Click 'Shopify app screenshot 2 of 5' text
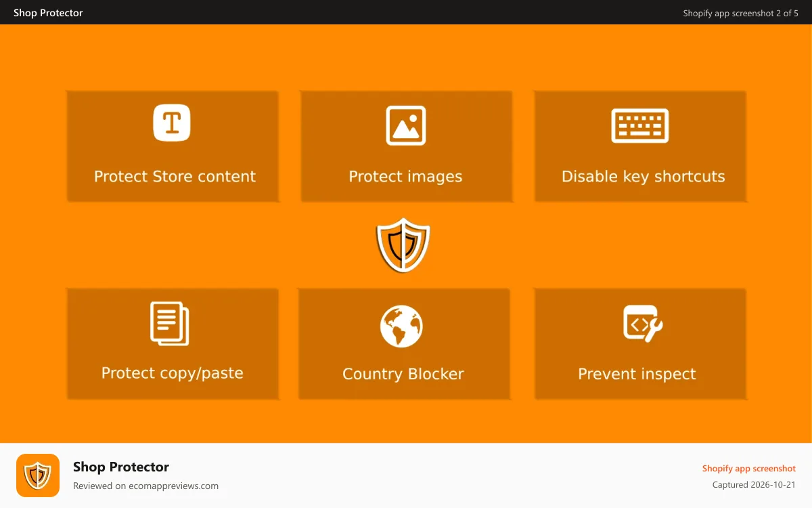 [x=741, y=13]
